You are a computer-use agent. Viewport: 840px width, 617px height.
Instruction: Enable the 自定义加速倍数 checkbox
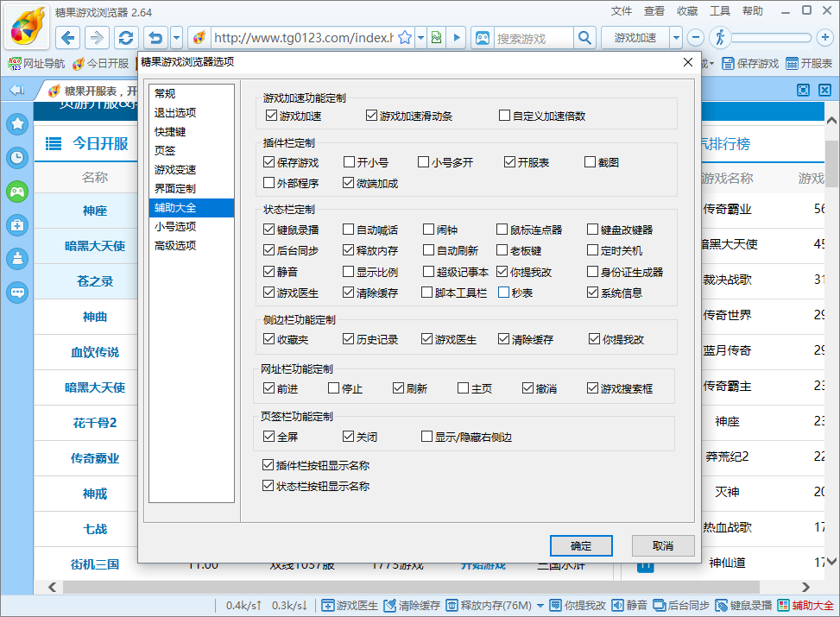point(504,116)
